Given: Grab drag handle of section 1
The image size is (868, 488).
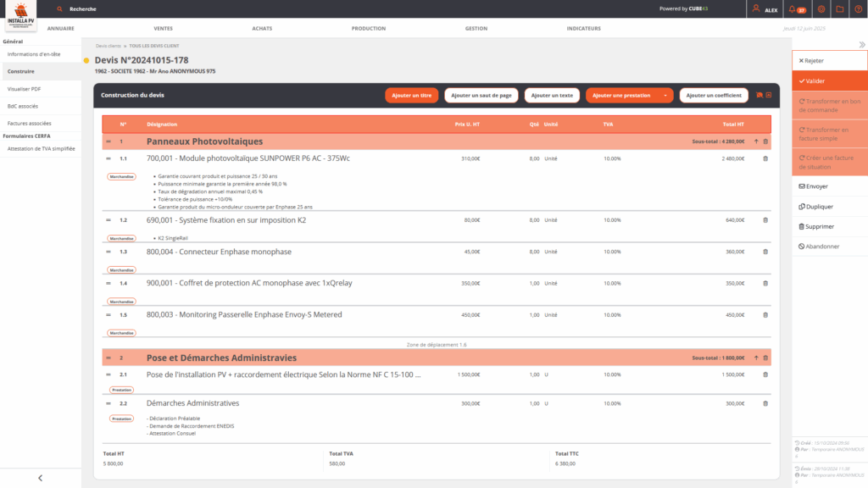Looking at the screenshot, I should 108,141.
